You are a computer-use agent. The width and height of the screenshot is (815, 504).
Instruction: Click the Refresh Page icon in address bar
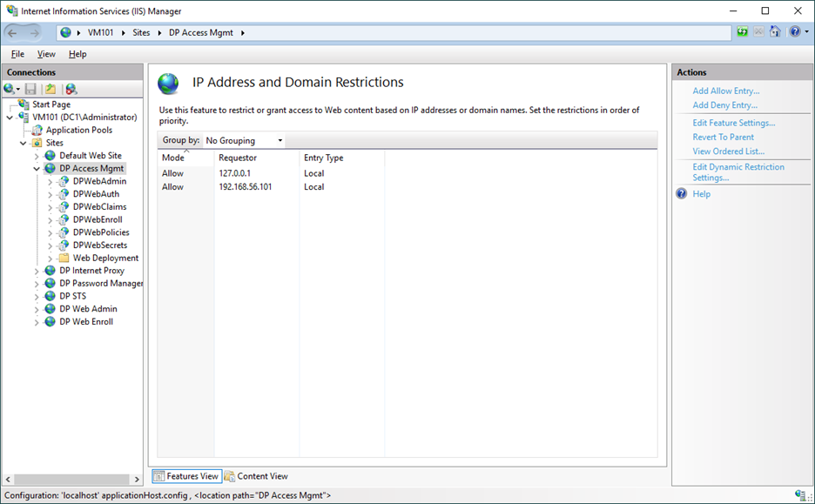[x=743, y=32]
